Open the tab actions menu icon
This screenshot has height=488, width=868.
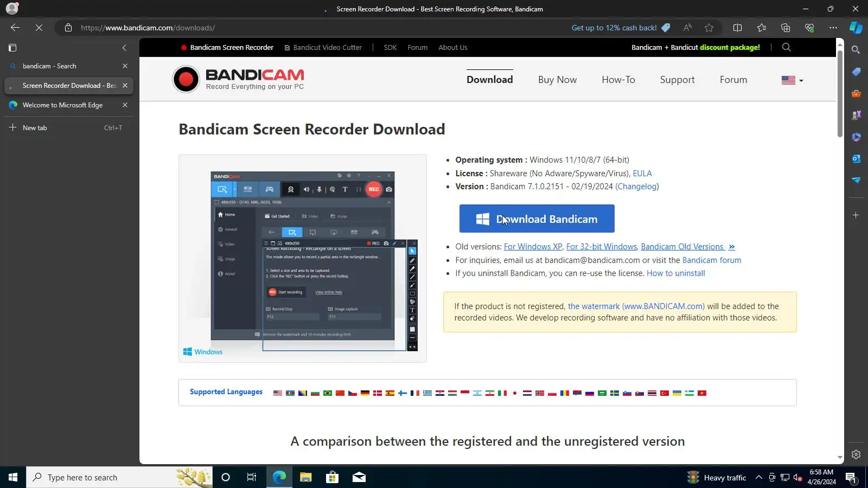coord(12,48)
